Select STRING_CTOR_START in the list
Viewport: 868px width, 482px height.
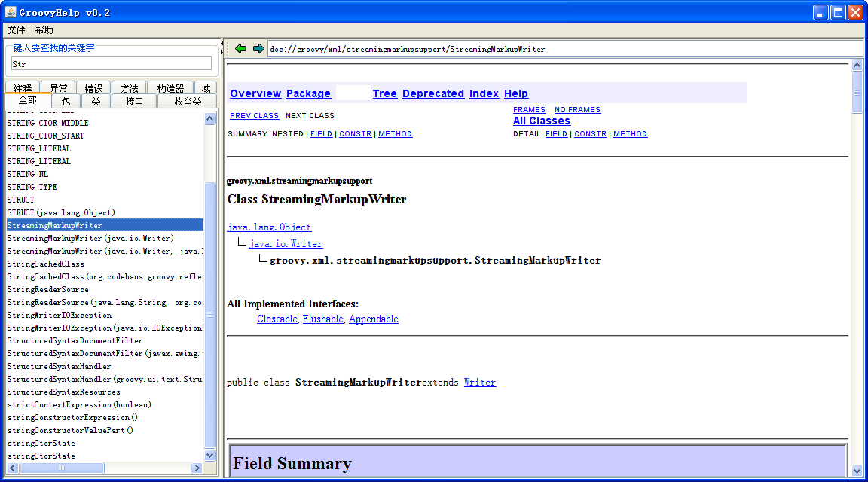105,136
